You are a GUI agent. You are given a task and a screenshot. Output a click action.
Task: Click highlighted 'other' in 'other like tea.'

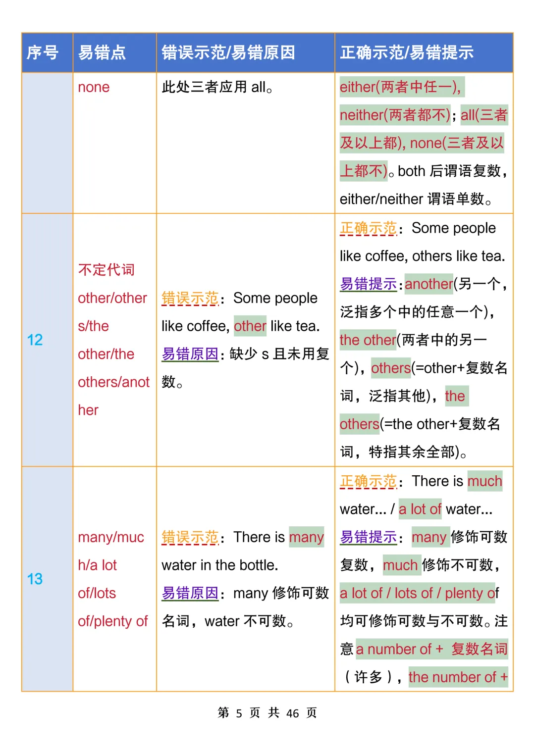pos(250,326)
